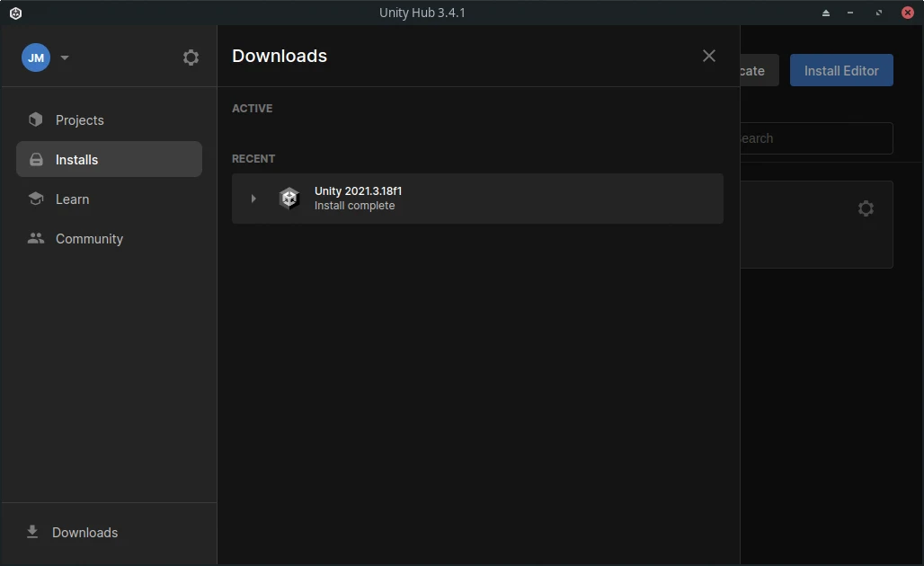Open Preferences gear beside the JM avatar
This screenshot has height=566, width=924.
[x=191, y=57]
